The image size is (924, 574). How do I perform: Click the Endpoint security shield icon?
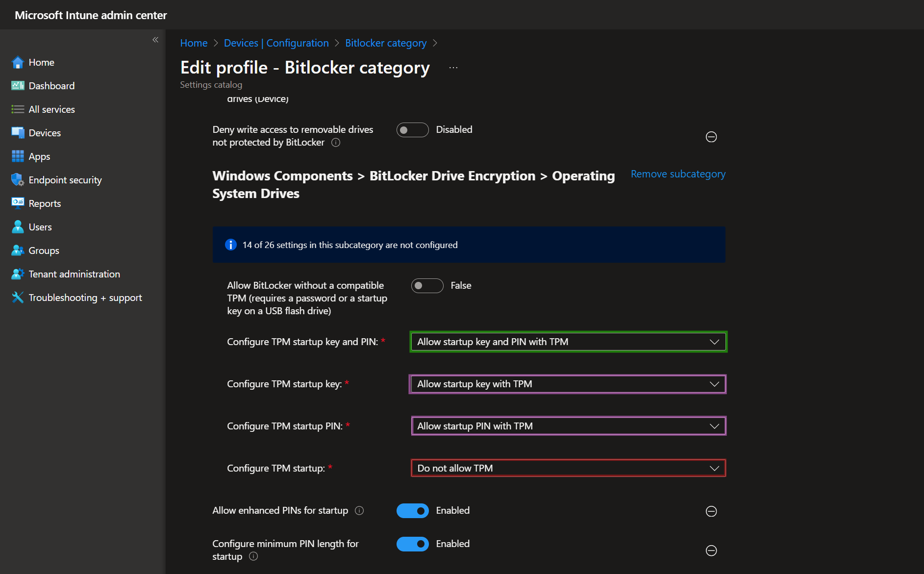(x=18, y=180)
